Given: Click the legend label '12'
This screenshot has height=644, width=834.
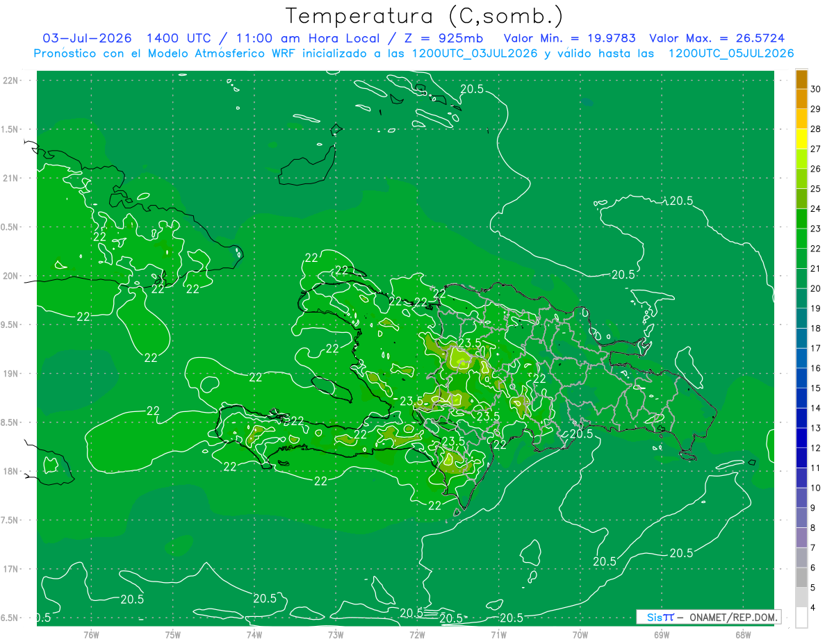Looking at the screenshot, I should 816,447.
